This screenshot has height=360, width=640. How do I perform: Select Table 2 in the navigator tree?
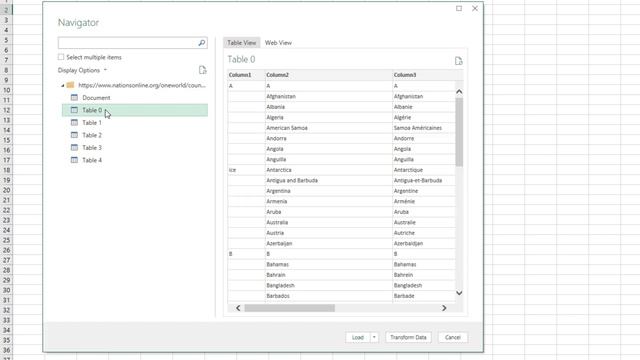click(x=92, y=135)
